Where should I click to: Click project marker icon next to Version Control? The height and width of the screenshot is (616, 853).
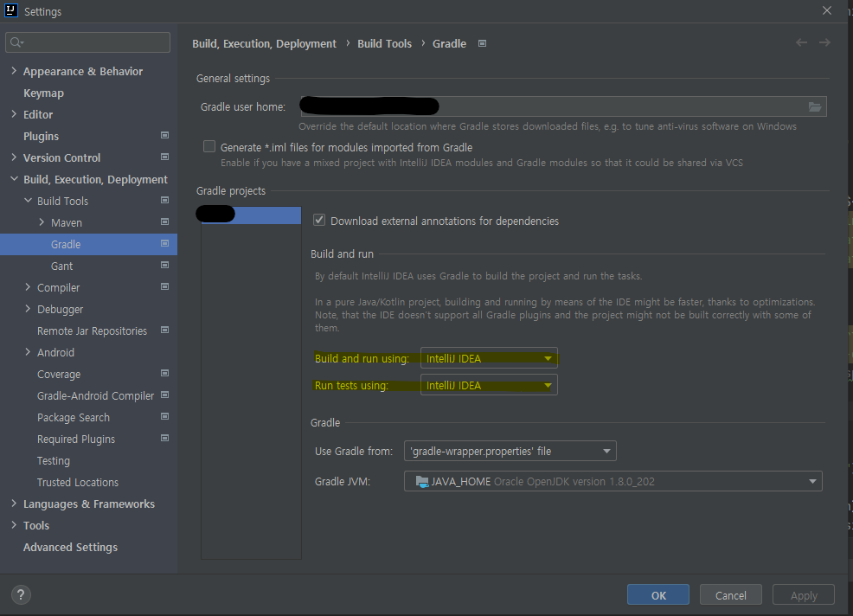[x=165, y=157]
